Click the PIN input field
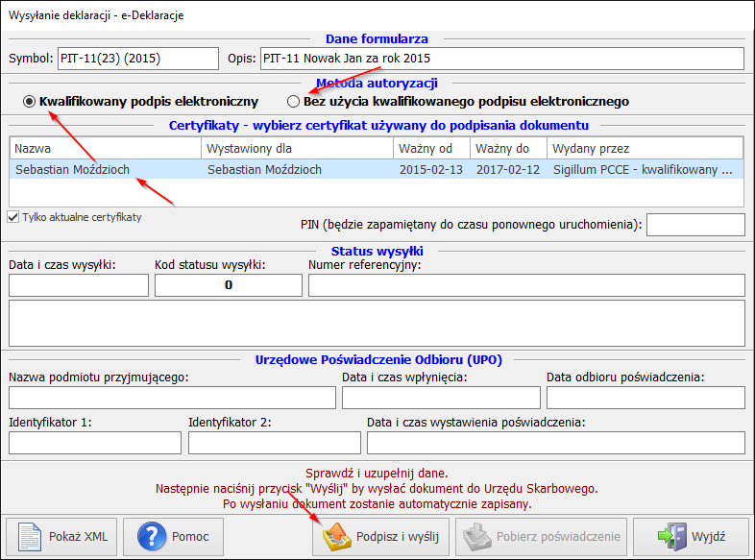This screenshot has height=560, width=755. tap(695, 225)
